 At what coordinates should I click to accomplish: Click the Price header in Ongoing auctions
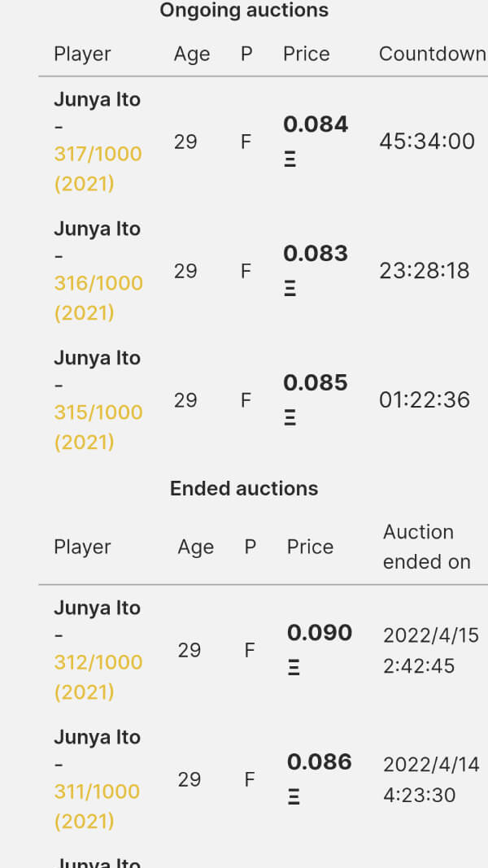307,55
